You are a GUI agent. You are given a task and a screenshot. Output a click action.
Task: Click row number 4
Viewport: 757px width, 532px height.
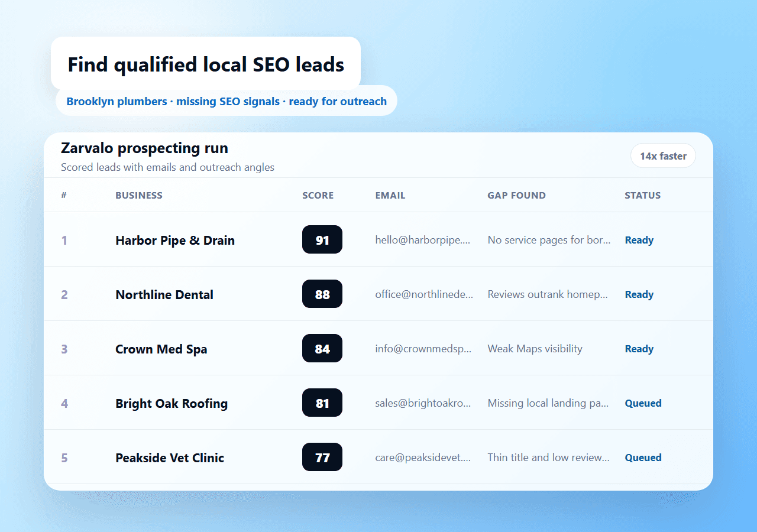click(x=64, y=404)
